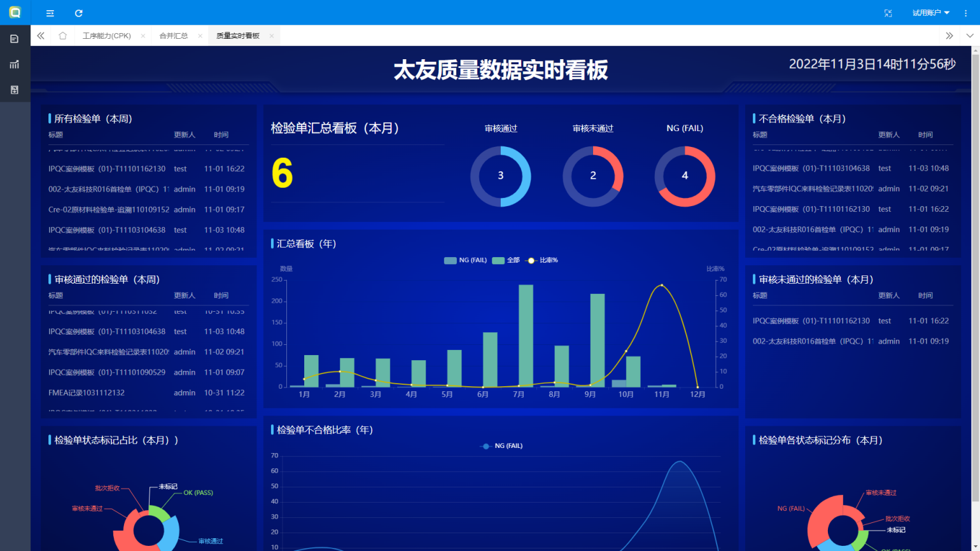Open the chart statistics sidebar icon

pos(15,64)
